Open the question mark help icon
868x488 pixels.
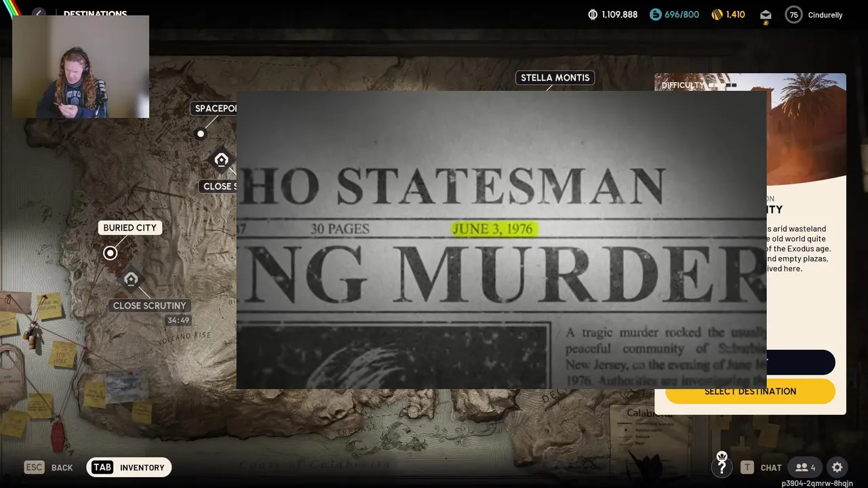[x=722, y=466]
